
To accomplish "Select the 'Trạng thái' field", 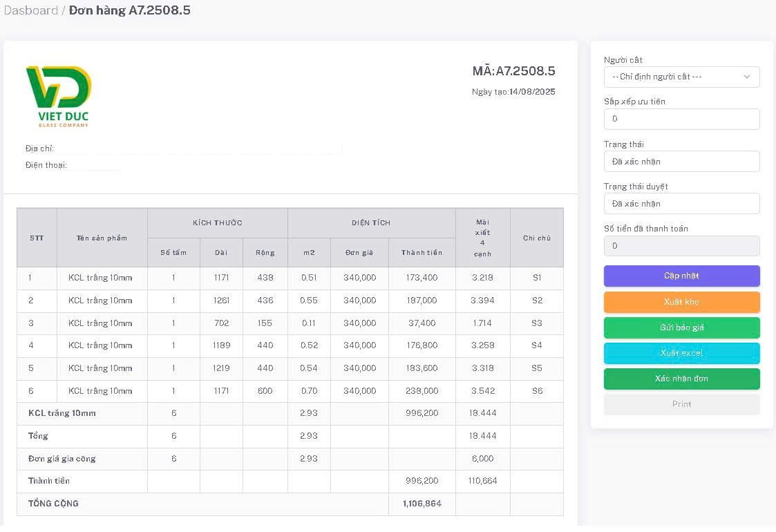I will [x=681, y=162].
